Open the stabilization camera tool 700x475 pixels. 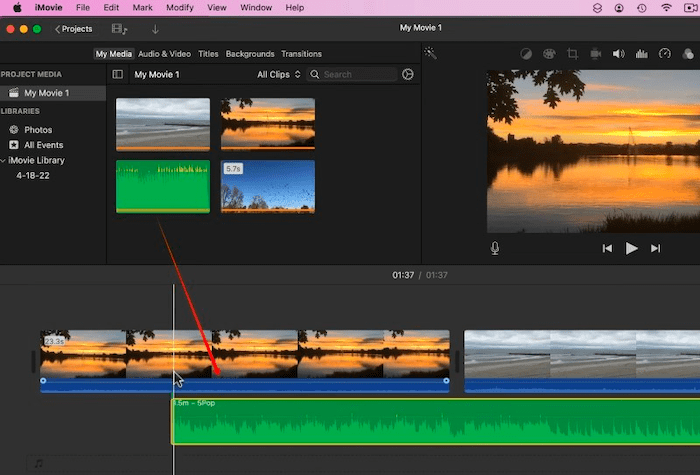(x=596, y=54)
